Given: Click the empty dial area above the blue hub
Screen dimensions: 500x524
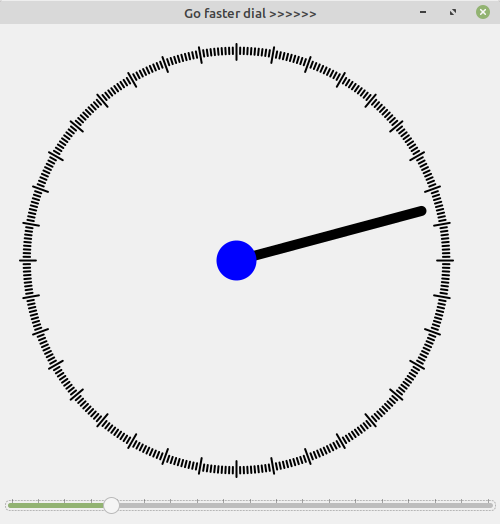Looking at the screenshot, I should click(236, 150).
